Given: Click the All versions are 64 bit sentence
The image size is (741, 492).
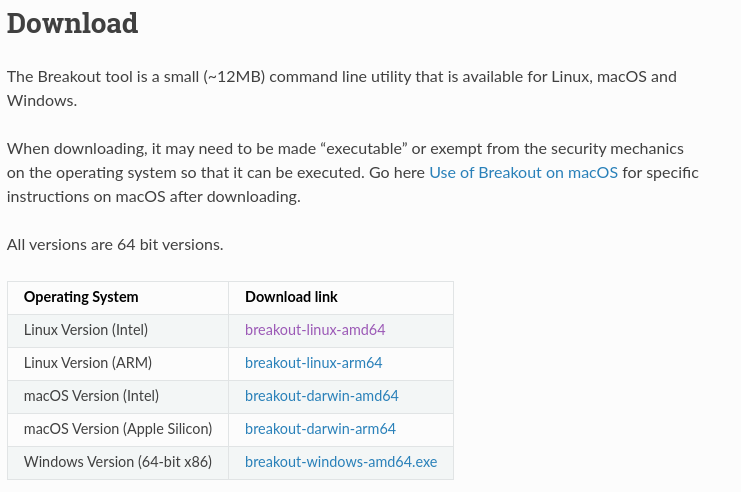Looking at the screenshot, I should coord(115,245).
